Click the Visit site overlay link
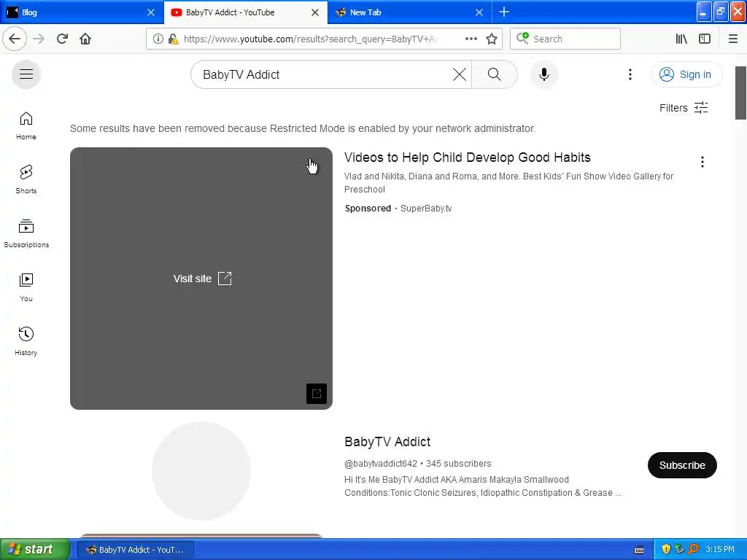 click(202, 279)
